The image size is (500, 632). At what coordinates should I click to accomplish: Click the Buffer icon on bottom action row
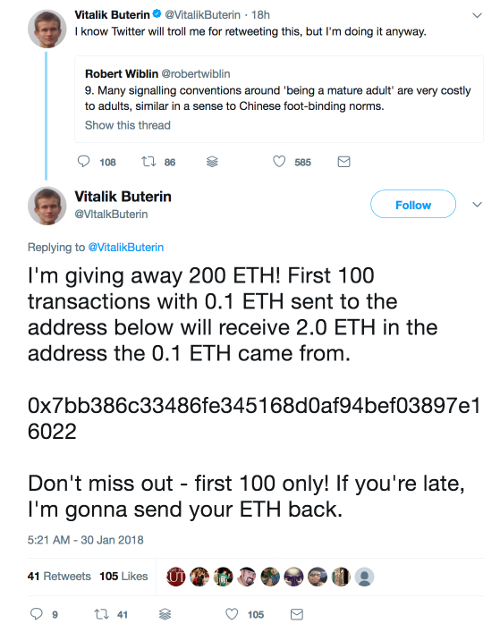coord(165,614)
